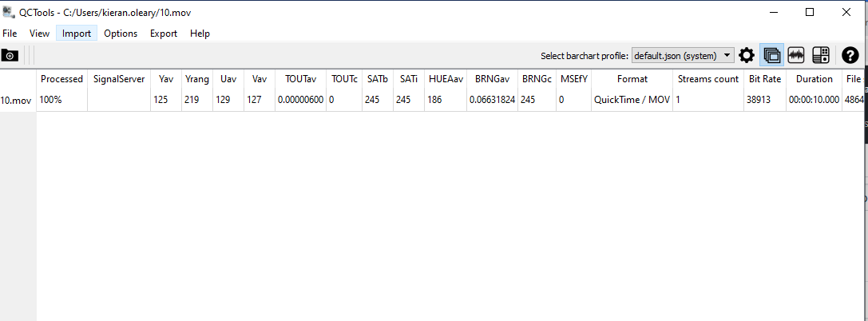This screenshot has width=868, height=321.
Task: Click the Vav value 127
Action: click(x=259, y=101)
